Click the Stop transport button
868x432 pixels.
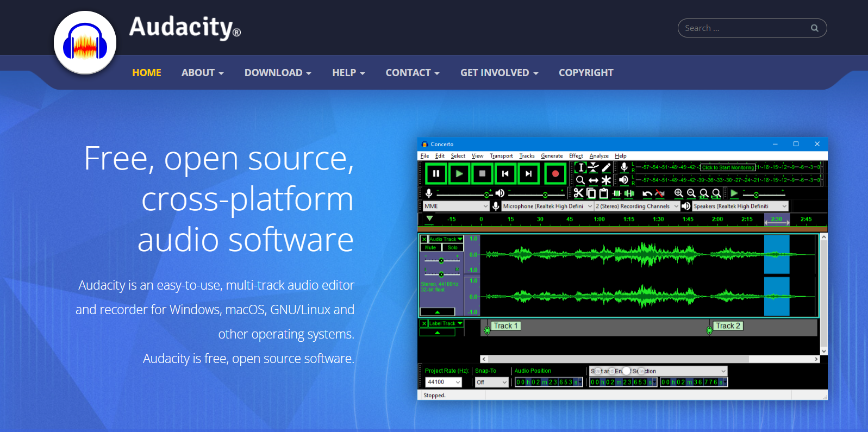[482, 174]
